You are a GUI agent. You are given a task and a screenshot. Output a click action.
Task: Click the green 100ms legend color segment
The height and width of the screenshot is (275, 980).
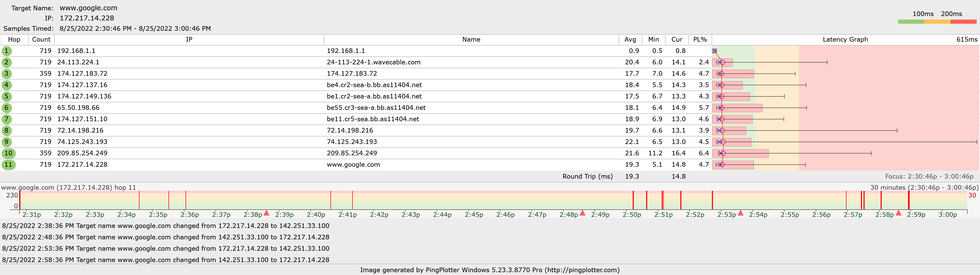pyautogui.click(x=911, y=22)
